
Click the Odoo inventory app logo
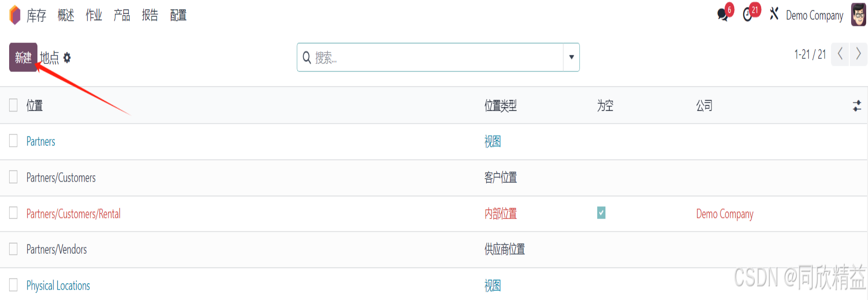[x=15, y=15]
